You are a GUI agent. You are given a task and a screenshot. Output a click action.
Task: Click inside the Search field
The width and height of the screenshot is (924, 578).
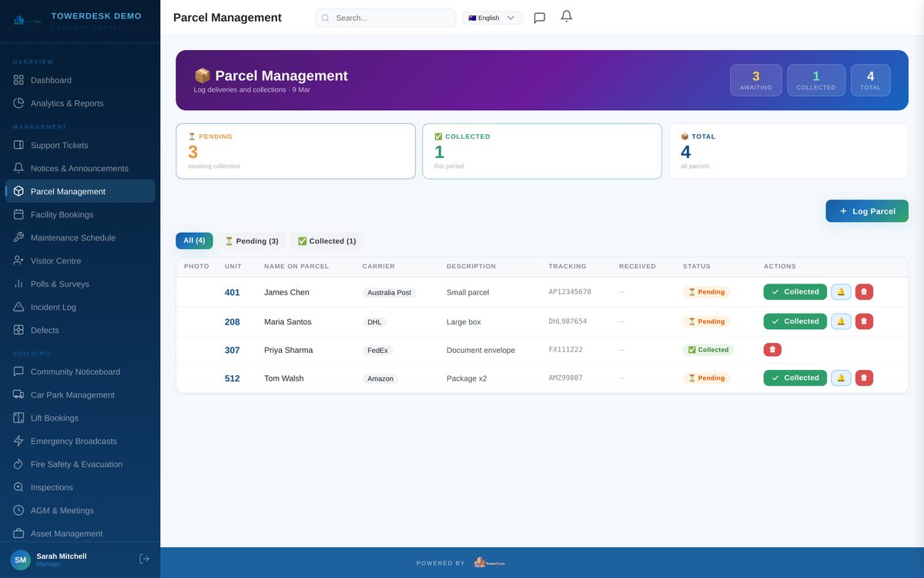[x=385, y=16]
